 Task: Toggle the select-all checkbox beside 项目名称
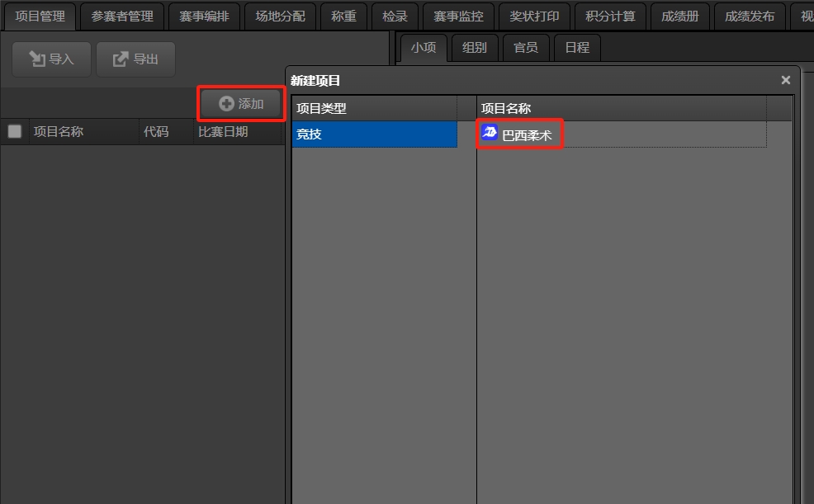tap(15, 132)
